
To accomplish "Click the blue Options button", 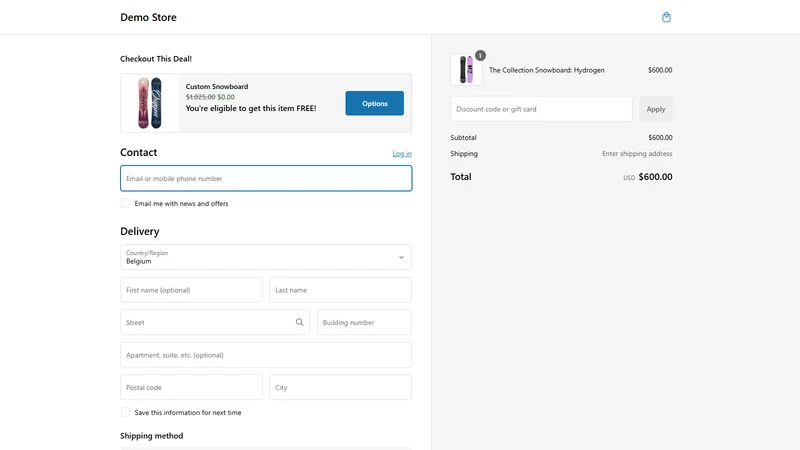I will click(374, 103).
